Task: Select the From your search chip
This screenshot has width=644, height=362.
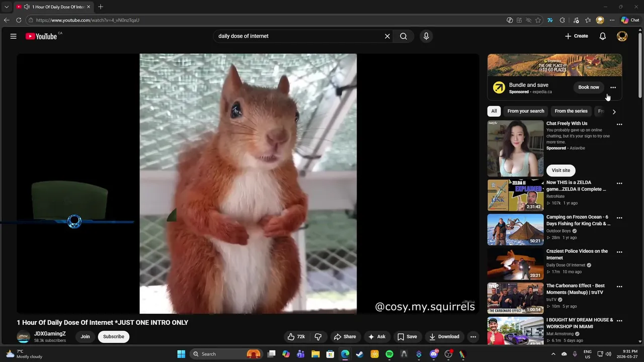Action: point(526,111)
